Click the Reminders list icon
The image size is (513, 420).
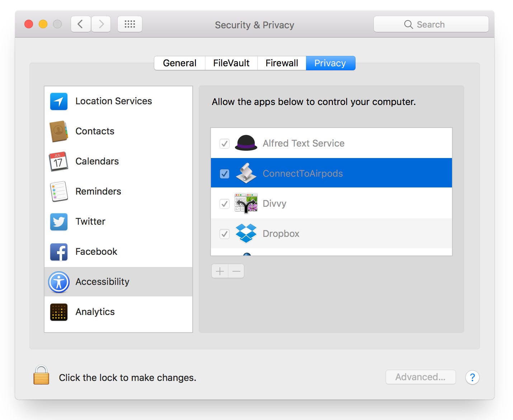(59, 191)
